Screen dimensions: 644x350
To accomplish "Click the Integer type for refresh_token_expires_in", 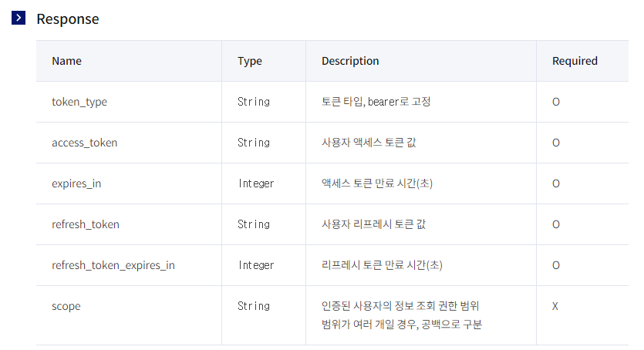I will (x=256, y=265).
